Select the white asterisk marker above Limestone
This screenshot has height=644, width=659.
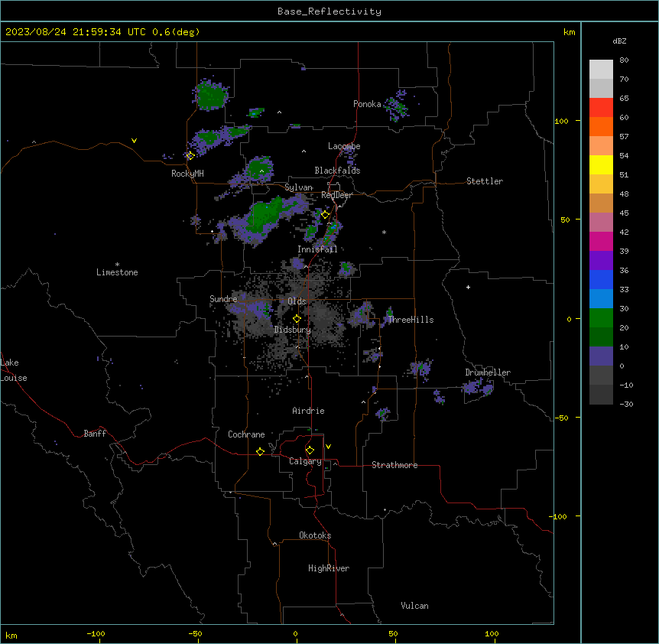[x=117, y=265]
